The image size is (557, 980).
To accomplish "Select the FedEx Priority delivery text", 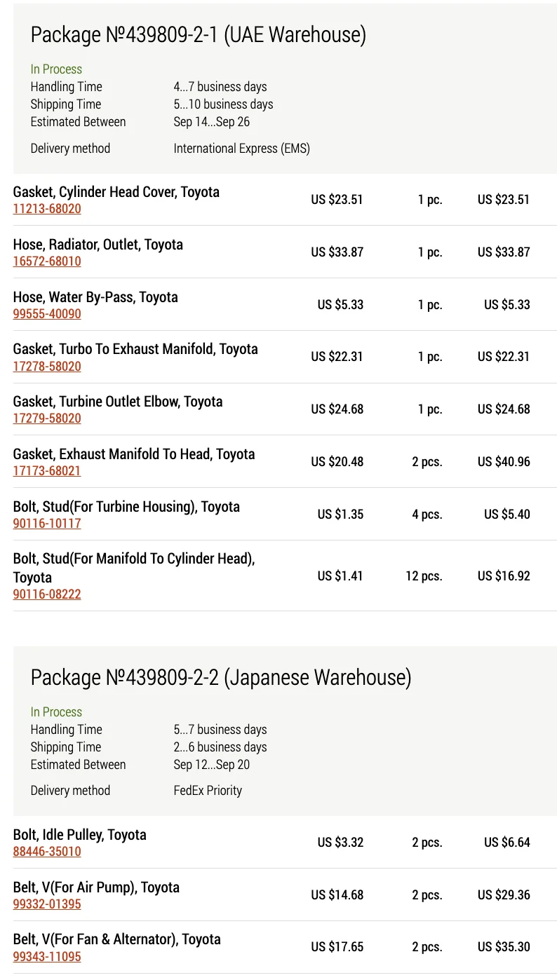I will pyautogui.click(x=208, y=791).
